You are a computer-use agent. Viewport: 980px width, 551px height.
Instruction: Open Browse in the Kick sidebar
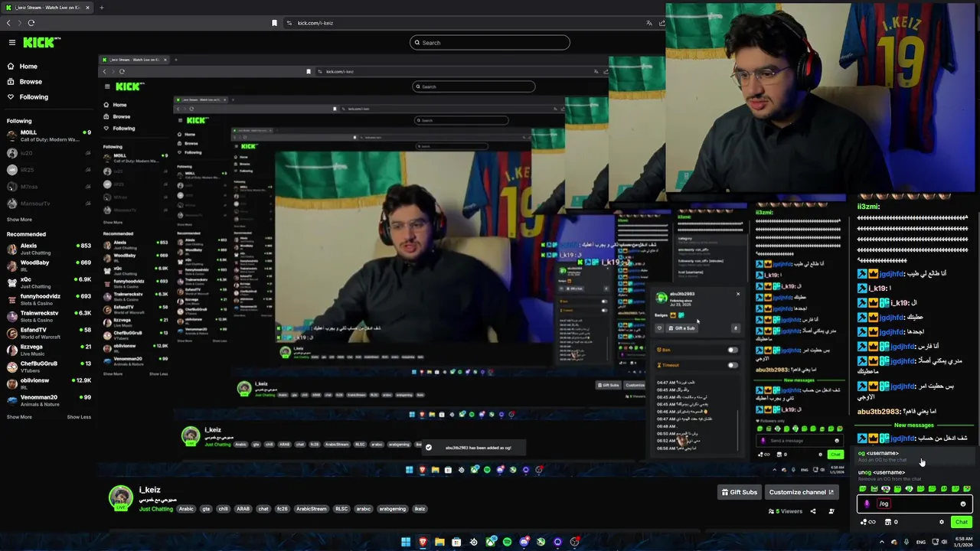point(31,82)
